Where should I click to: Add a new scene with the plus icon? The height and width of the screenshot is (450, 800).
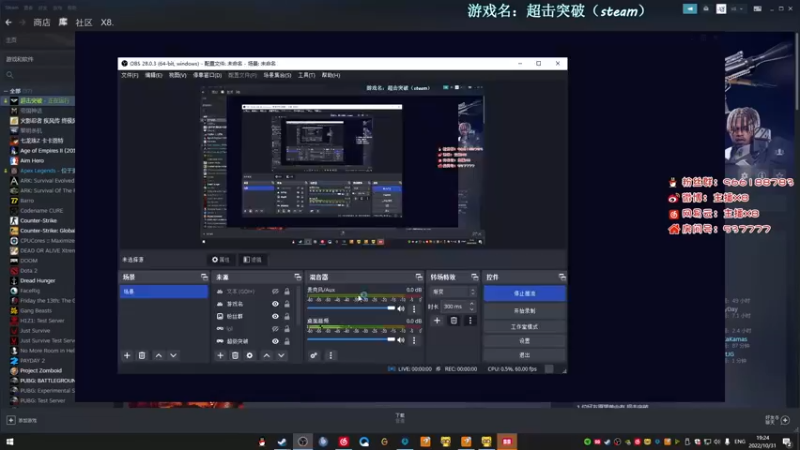(x=127, y=355)
